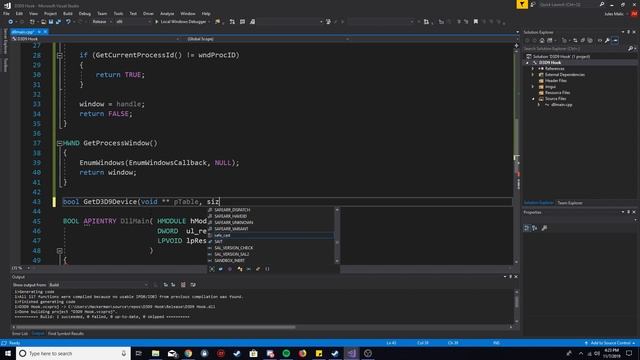Open the editor zoom level dropdown
The image size is (640, 360).
21,268
